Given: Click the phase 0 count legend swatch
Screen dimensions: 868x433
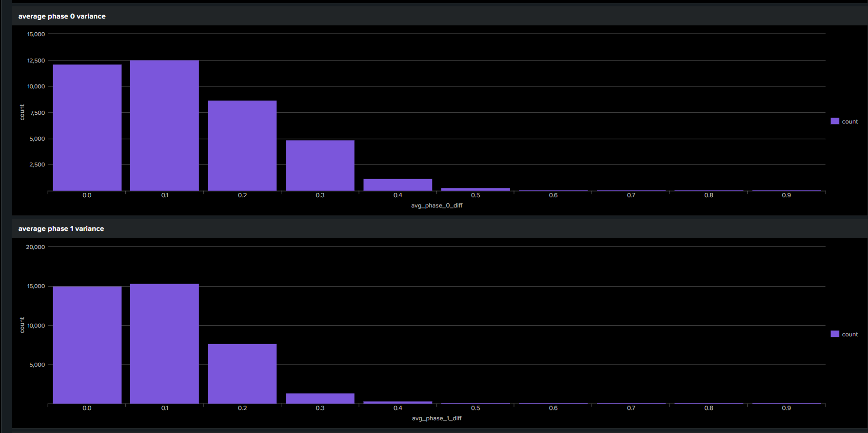Looking at the screenshot, I should tap(835, 121).
